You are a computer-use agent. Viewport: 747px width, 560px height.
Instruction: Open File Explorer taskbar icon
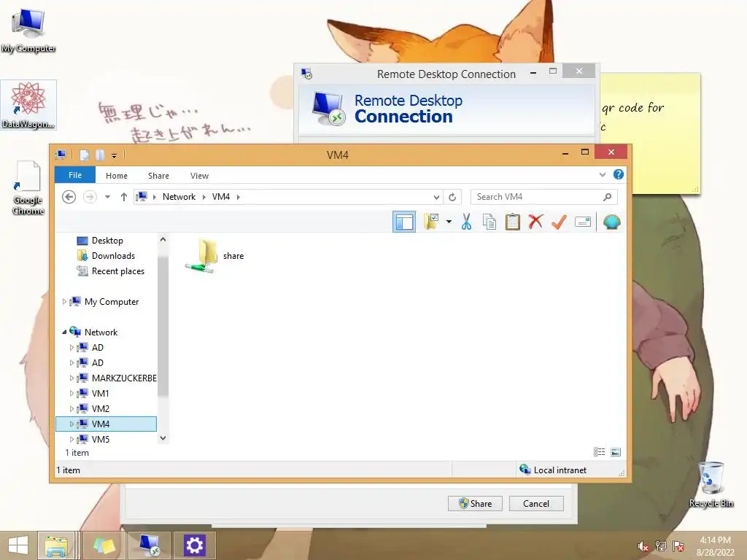[55, 545]
